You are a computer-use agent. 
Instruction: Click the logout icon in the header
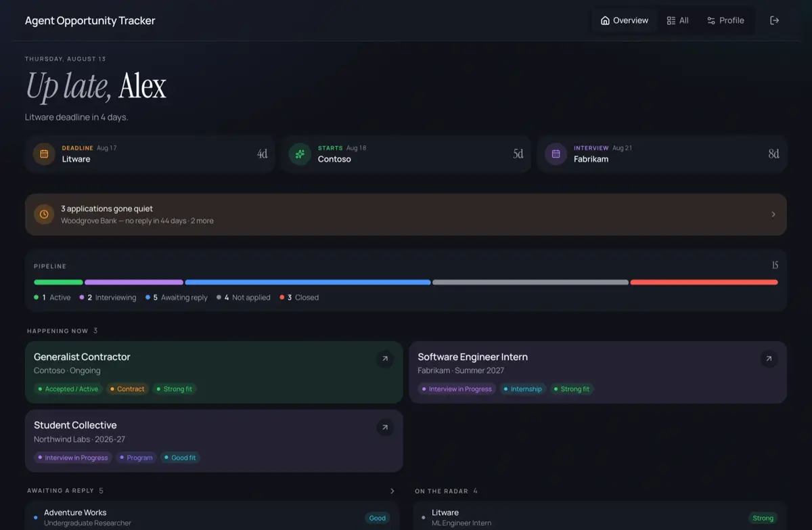click(775, 20)
